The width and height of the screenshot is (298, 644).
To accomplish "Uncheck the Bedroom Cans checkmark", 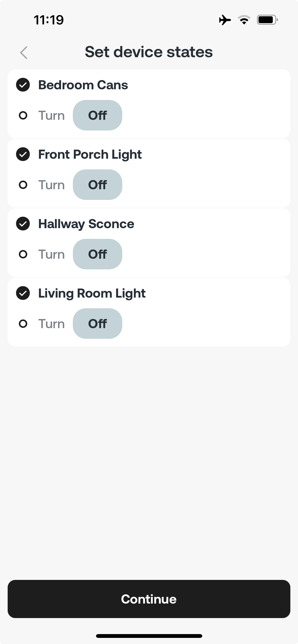I will click(x=23, y=85).
